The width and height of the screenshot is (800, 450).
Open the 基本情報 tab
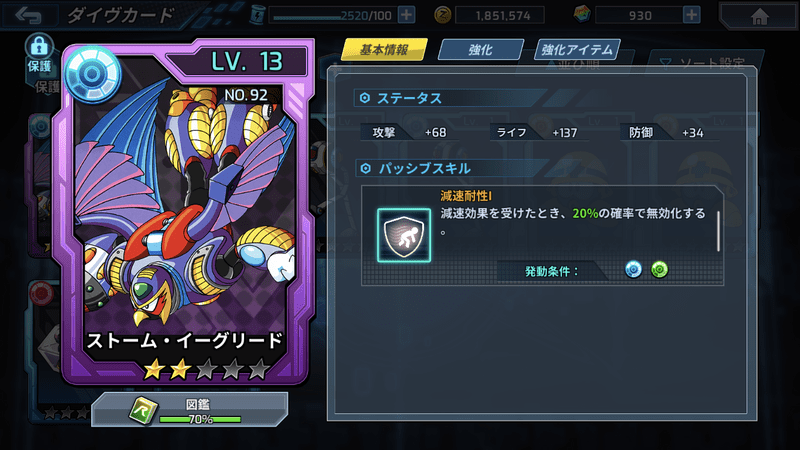click(384, 49)
